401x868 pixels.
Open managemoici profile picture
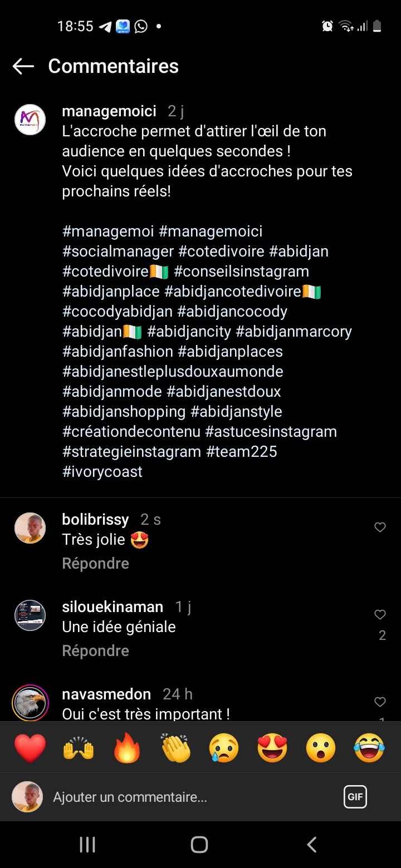[x=30, y=120]
